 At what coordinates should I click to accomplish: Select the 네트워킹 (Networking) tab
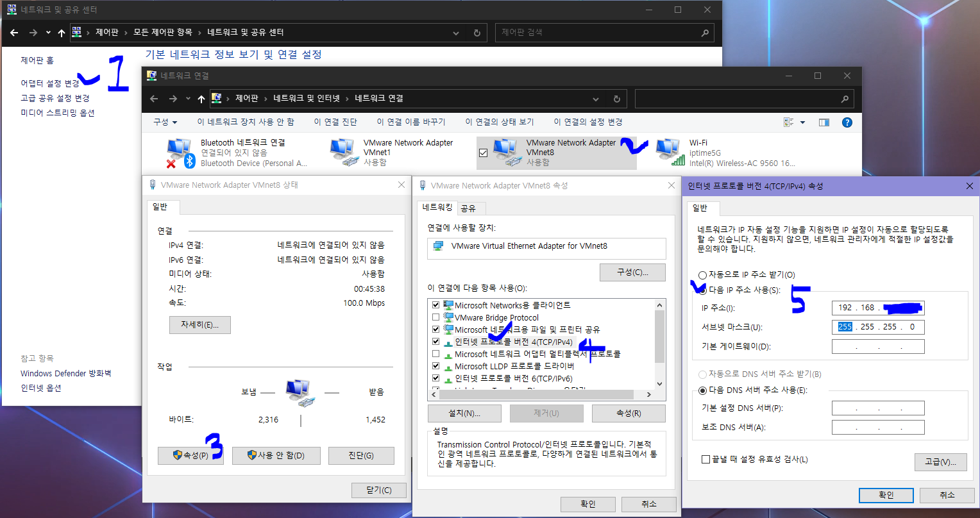pyautogui.click(x=439, y=207)
